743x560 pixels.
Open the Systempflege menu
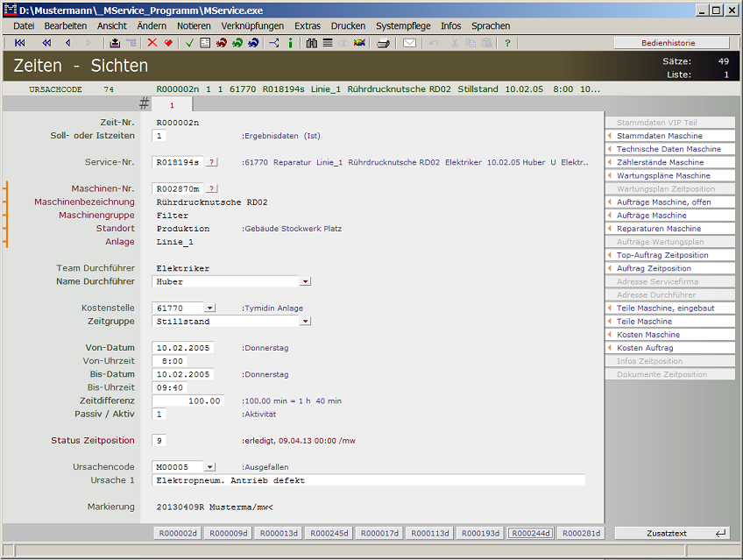pyautogui.click(x=403, y=26)
